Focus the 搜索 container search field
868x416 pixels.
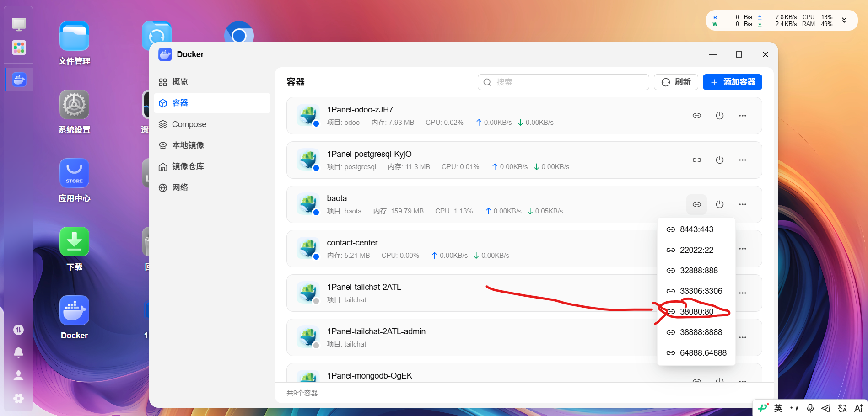coord(563,82)
